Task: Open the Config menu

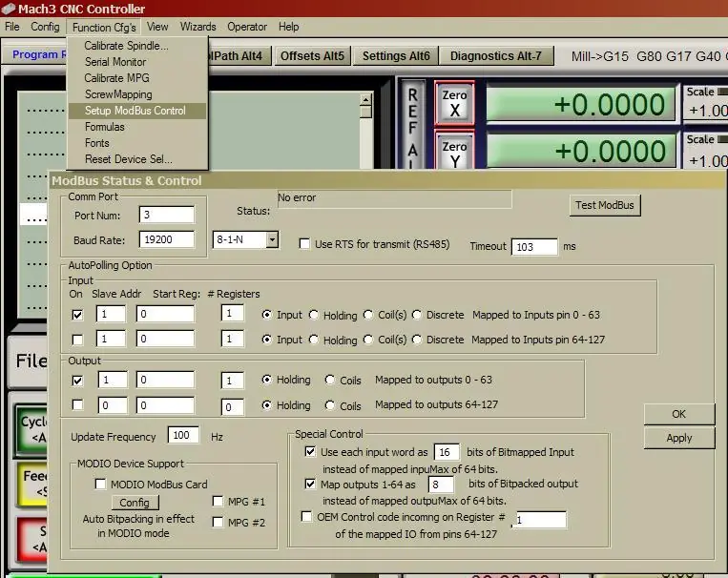Action: 45,27
